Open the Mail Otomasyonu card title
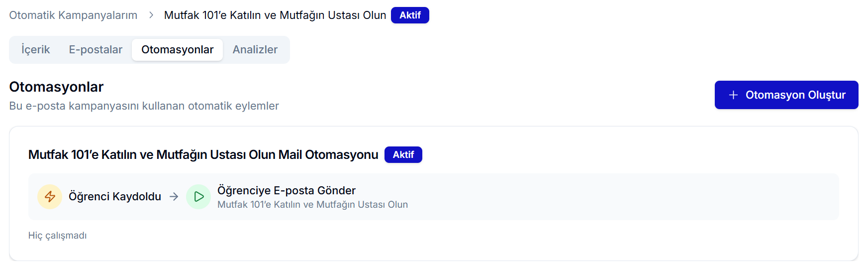868x270 pixels. [x=203, y=155]
